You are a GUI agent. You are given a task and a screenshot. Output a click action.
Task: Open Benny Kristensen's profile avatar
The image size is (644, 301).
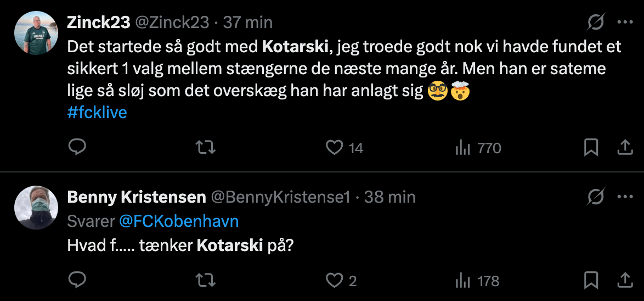click(36, 208)
